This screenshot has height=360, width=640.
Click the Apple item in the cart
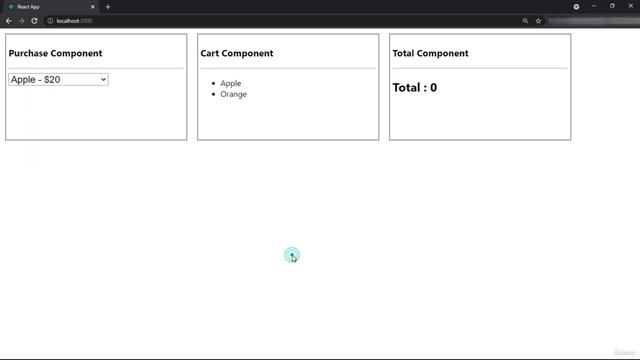coord(231,83)
